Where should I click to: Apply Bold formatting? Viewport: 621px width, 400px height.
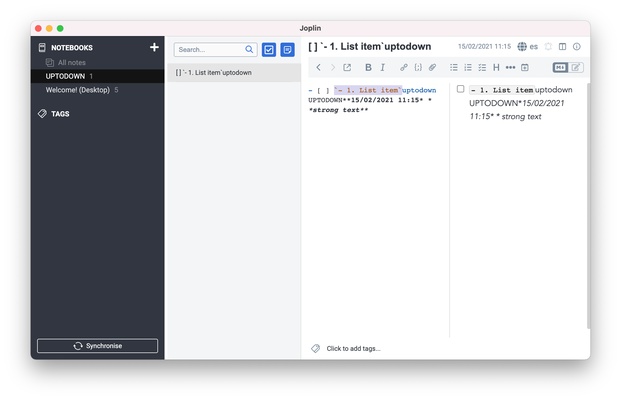[x=368, y=67]
